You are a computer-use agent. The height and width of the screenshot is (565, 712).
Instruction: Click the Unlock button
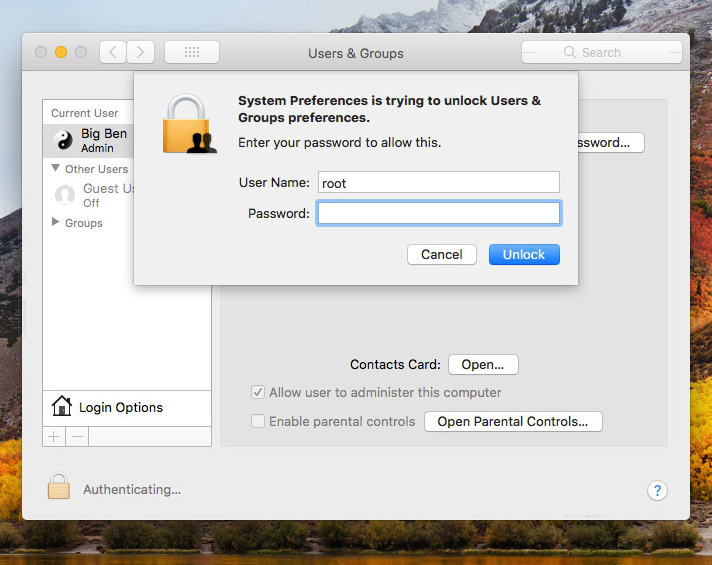(x=524, y=254)
